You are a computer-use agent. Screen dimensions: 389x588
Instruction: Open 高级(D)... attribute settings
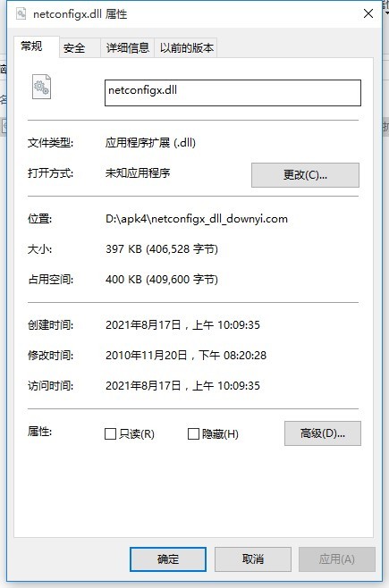point(323,433)
